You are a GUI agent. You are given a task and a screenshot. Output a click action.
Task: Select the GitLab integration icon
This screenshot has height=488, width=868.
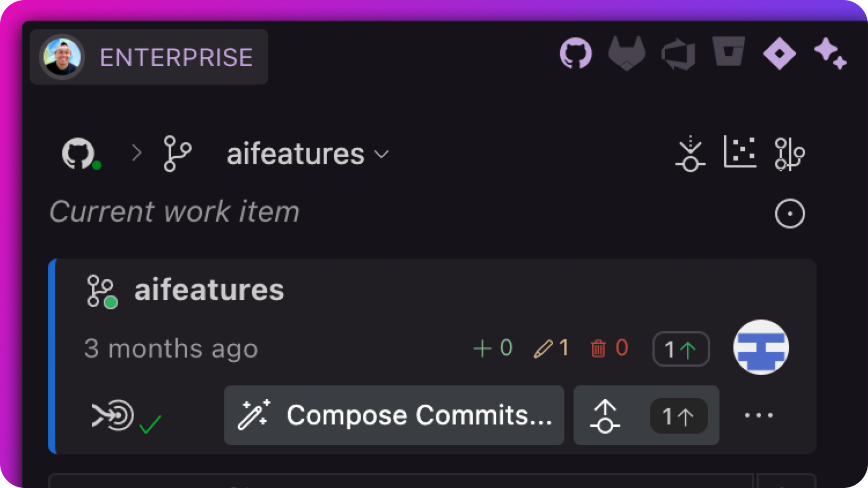click(x=627, y=54)
